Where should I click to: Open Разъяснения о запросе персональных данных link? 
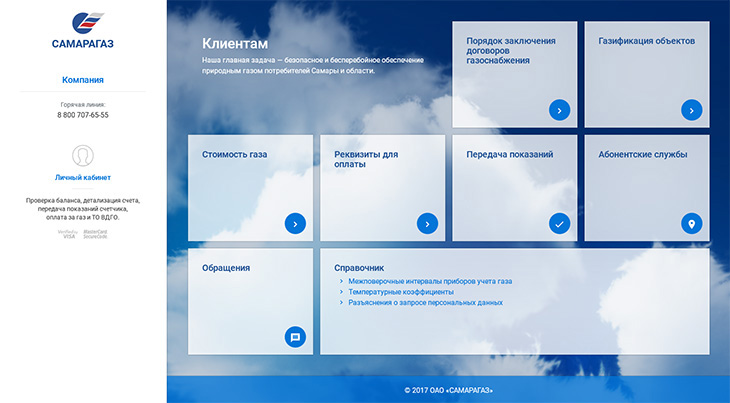pyautogui.click(x=426, y=302)
